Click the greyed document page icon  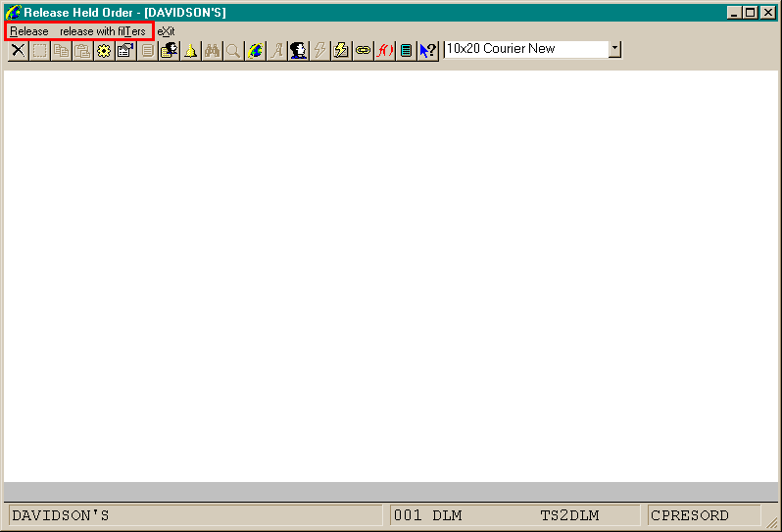tap(147, 50)
